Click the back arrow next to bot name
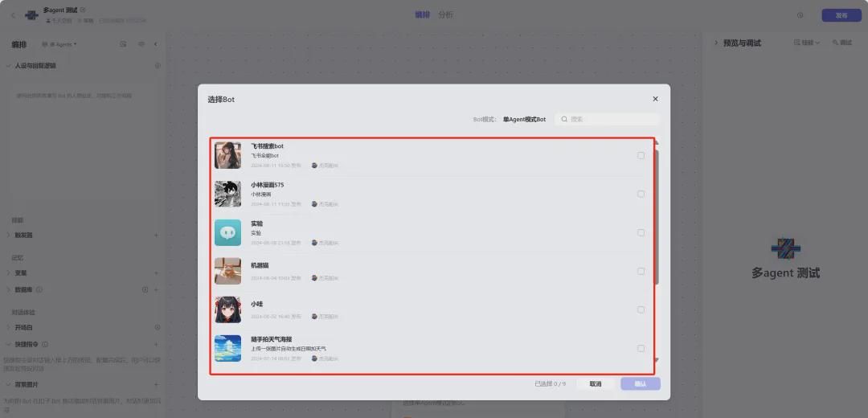The height and width of the screenshot is (418, 868). point(13,14)
